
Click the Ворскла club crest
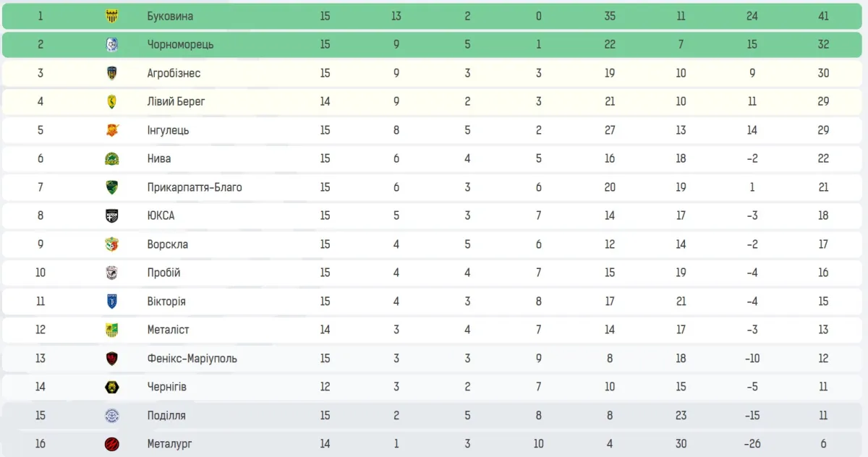click(111, 244)
